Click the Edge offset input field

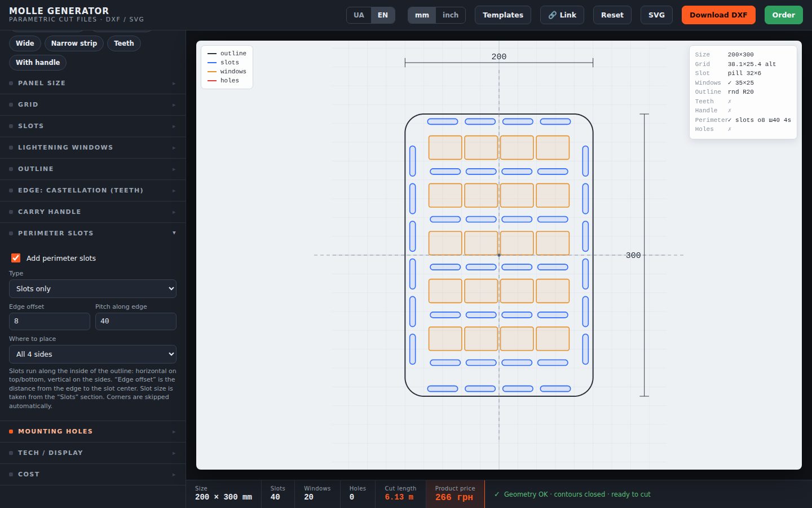pyautogui.click(x=50, y=321)
